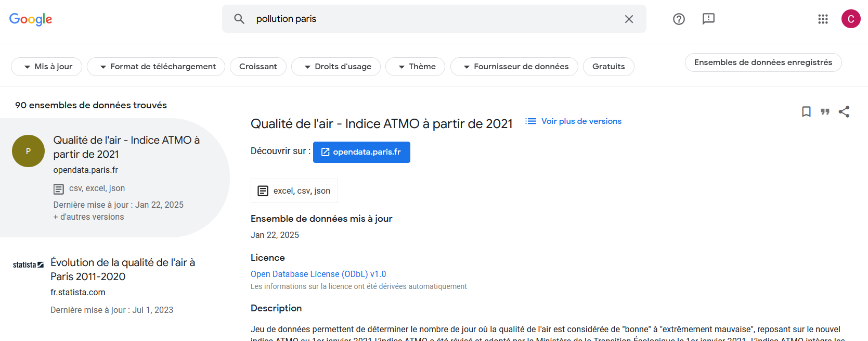The height and width of the screenshot is (341, 868).
Task: Bookmark this dataset
Action: pos(806,112)
